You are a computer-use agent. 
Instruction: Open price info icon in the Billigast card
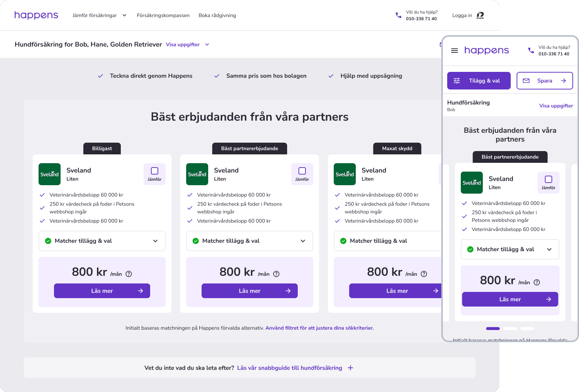pyautogui.click(x=129, y=274)
